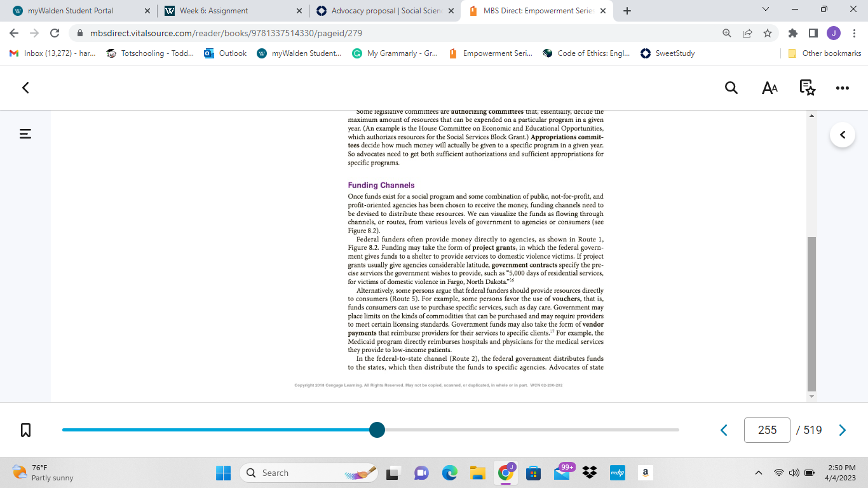Toggle the Chrome side panel
This screenshot has height=488, width=868.
813,33
